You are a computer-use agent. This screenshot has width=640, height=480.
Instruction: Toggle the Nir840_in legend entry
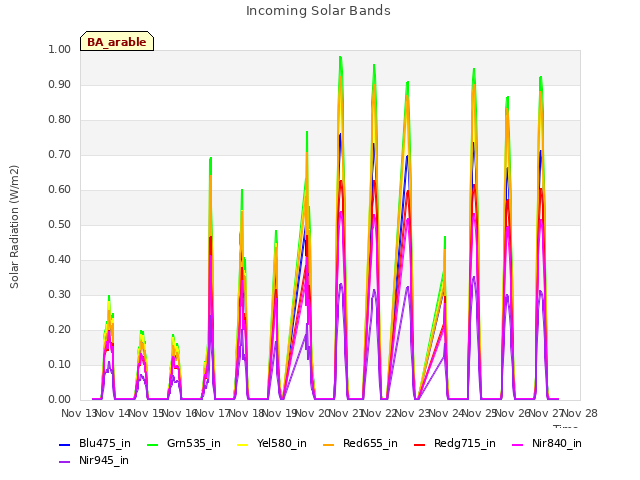click(547, 444)
